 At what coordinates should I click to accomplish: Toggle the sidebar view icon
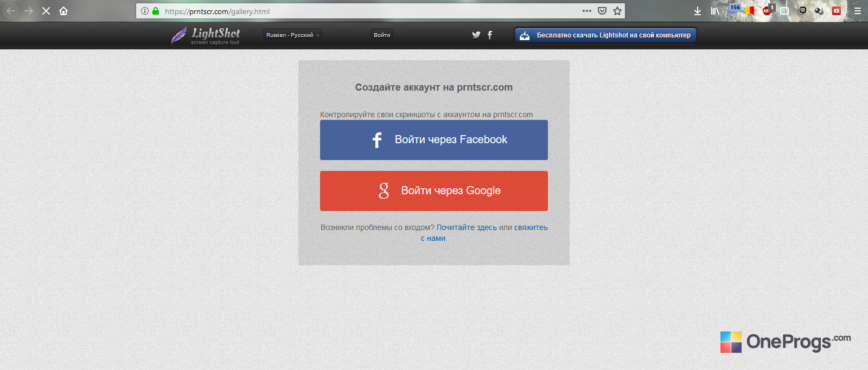click(784, 11)
